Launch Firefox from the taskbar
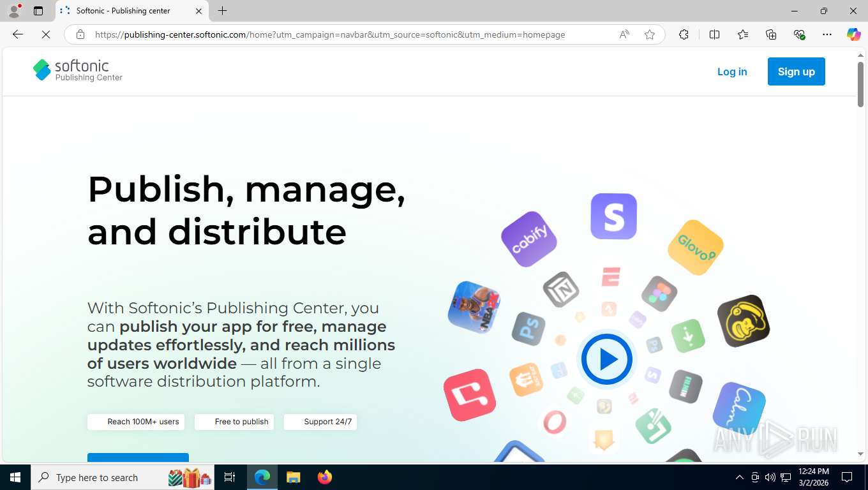This screenshot has height=490, width=868. (325, 477)
